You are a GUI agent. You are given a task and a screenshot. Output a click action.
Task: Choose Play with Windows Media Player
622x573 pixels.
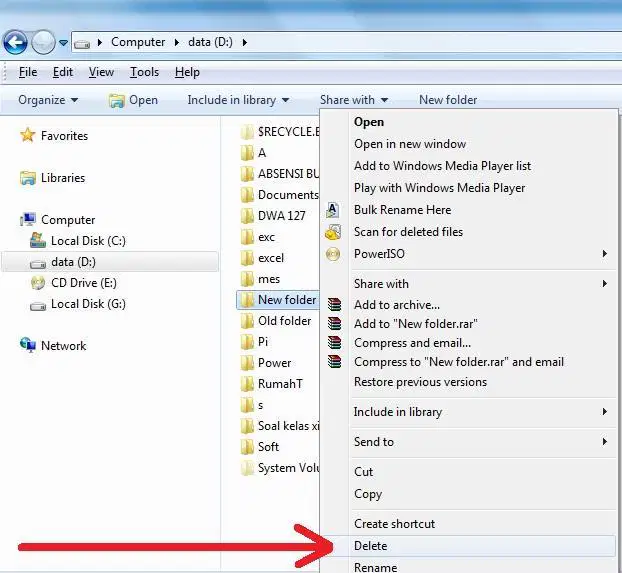point(440,188)
